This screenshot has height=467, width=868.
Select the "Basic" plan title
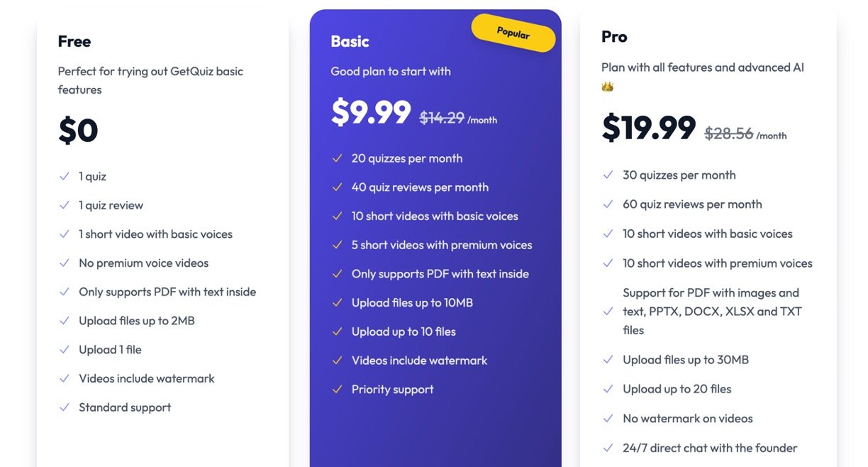pos(350,41)
